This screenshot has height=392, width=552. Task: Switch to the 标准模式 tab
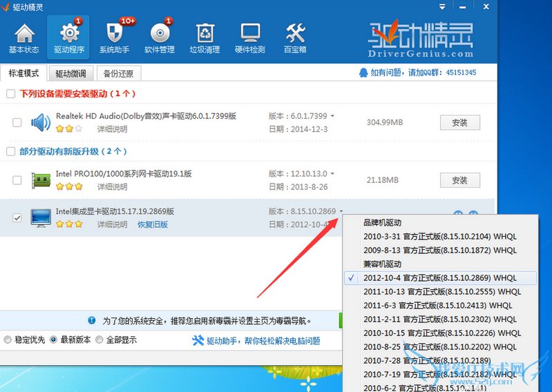tap(23, 73)
